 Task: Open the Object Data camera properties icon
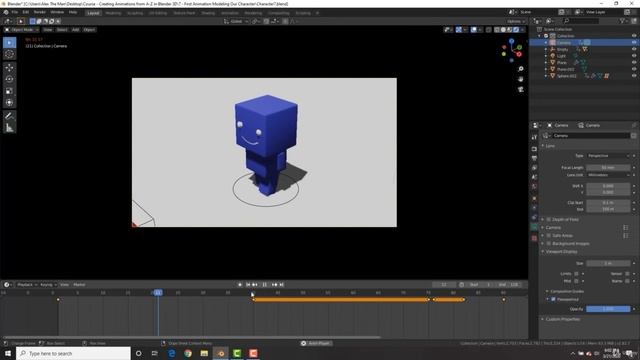click(534, 227)
